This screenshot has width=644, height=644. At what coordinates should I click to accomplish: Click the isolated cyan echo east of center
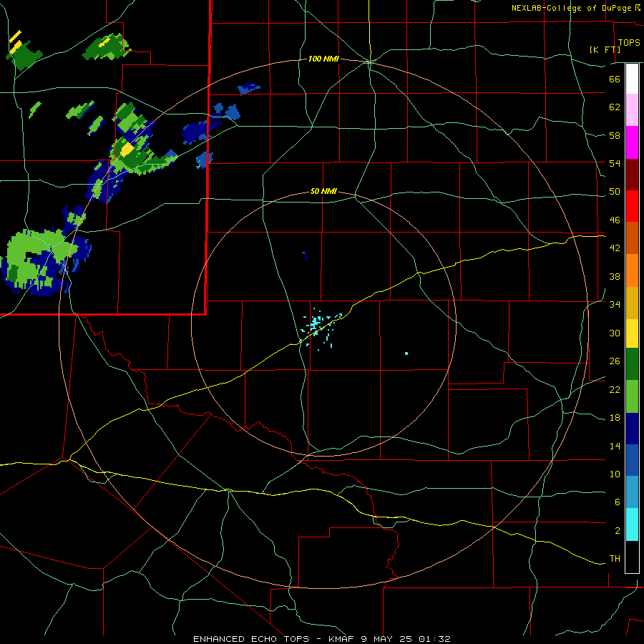pos(406,353)
